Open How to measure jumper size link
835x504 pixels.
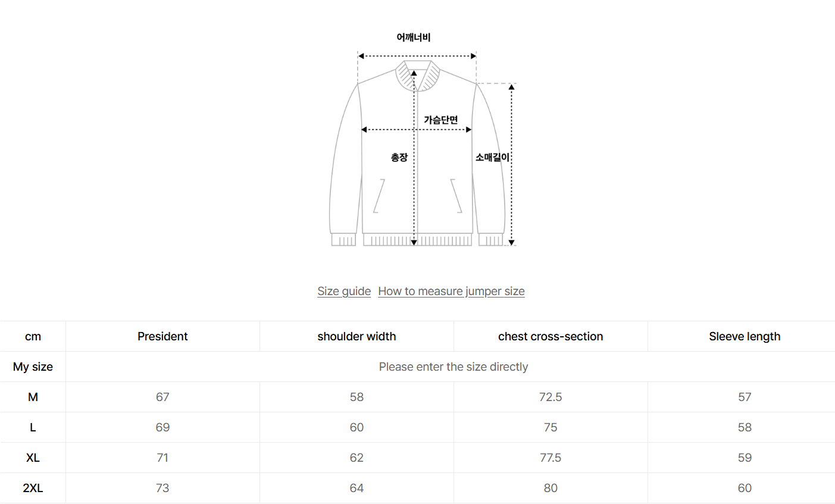coord(451,291)
